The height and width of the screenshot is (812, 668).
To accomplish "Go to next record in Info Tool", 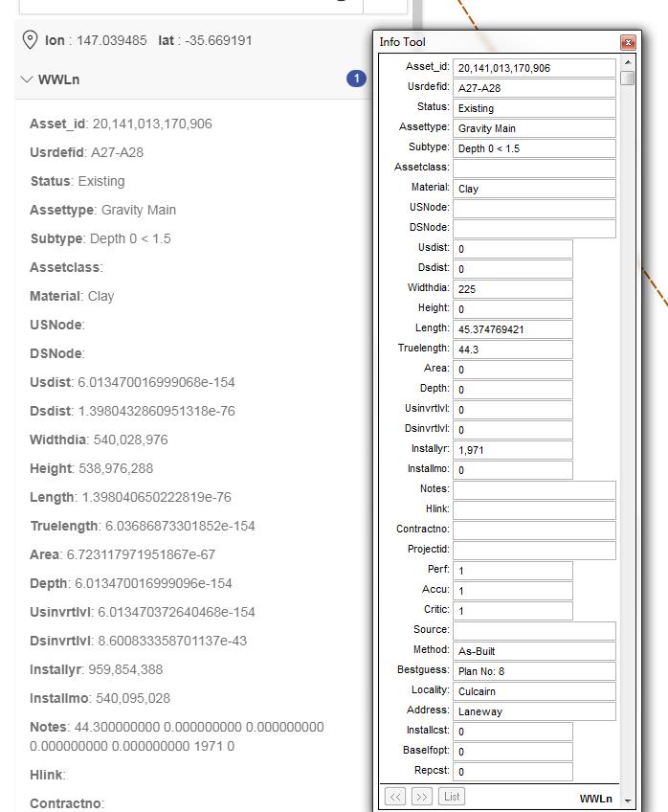I will coord(421,797).
